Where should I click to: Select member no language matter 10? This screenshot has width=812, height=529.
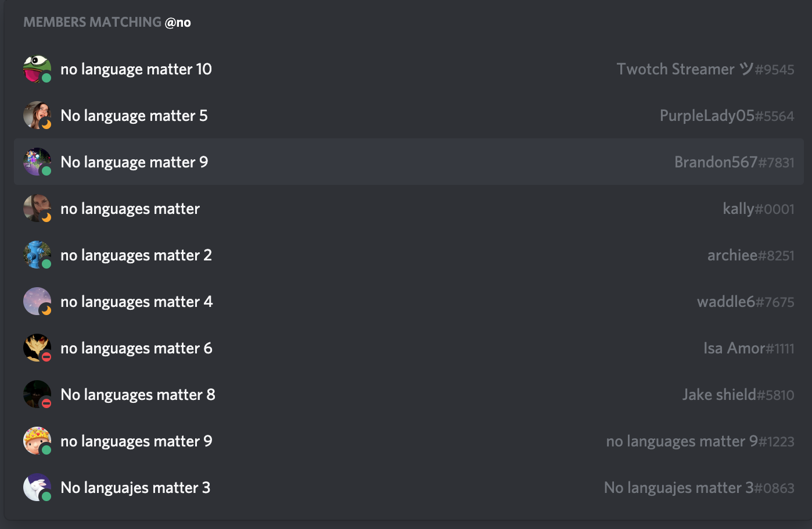click(x=136, y=69)
